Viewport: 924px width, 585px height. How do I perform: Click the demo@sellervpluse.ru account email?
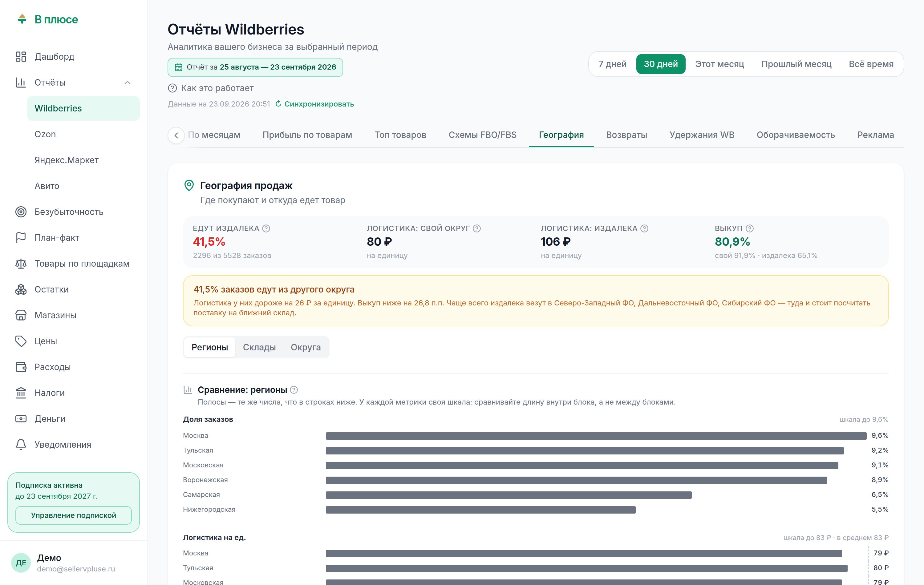pyautogui.click(x=76, y=569)
